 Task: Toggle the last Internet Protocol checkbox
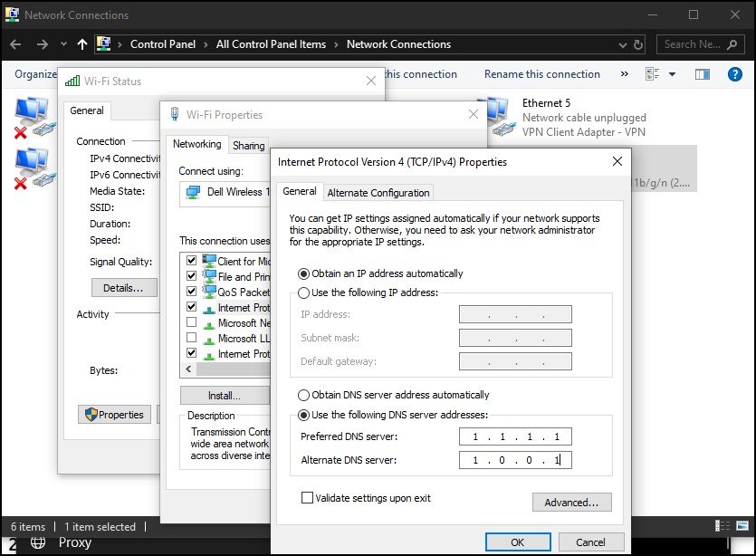coord(191,353)
